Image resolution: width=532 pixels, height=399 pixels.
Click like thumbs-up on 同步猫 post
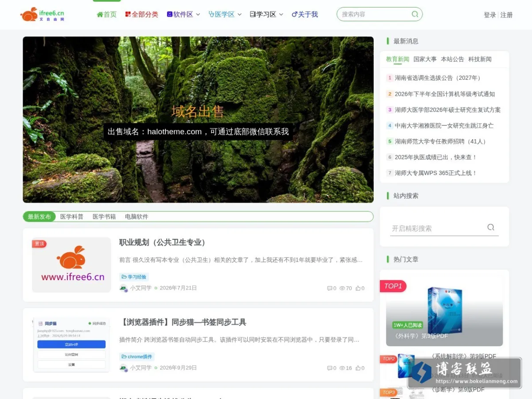click(358, 368)
